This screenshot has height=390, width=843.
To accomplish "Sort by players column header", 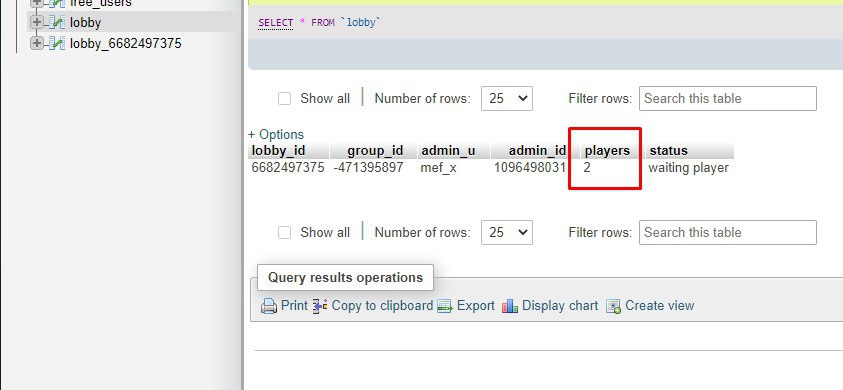I will (x=607, y=151).
